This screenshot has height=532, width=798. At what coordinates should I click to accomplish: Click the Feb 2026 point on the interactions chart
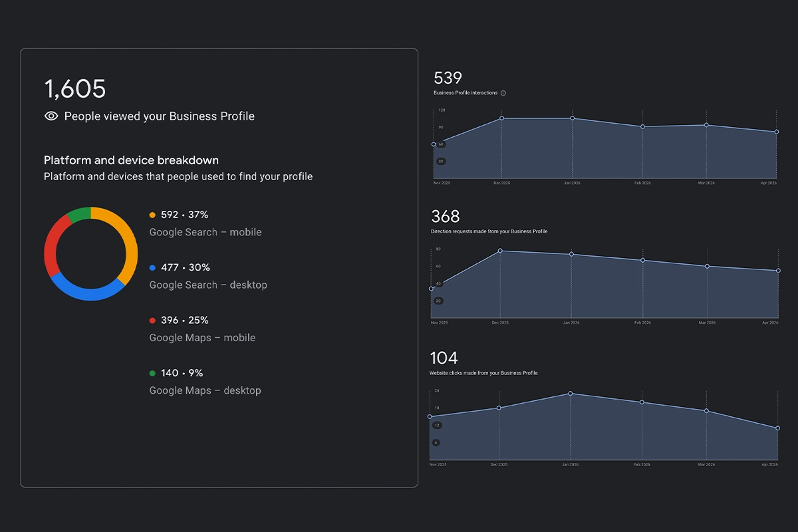[x=642, y=126]
